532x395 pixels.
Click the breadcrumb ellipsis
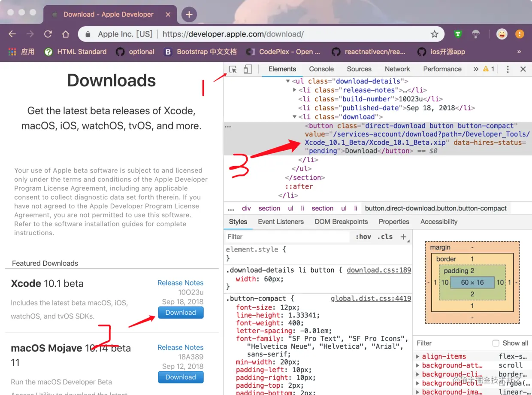pyautogui.click(x=231, y=209)
